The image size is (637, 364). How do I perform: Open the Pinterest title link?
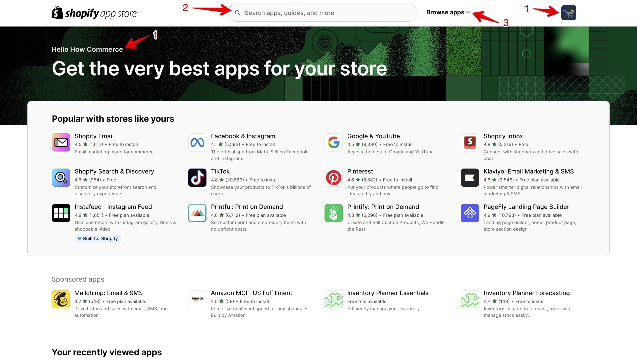tap(360, 171)
